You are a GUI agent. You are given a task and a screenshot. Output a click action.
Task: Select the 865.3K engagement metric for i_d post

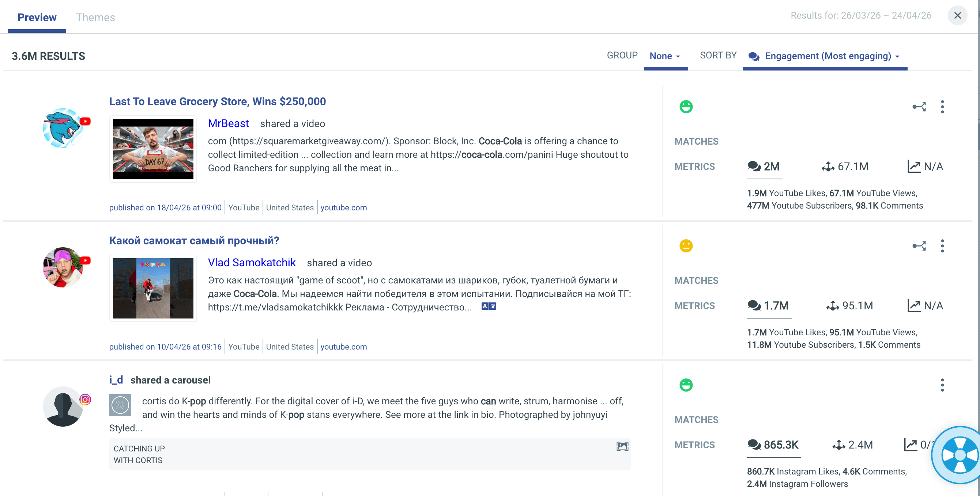coord(773,445)
